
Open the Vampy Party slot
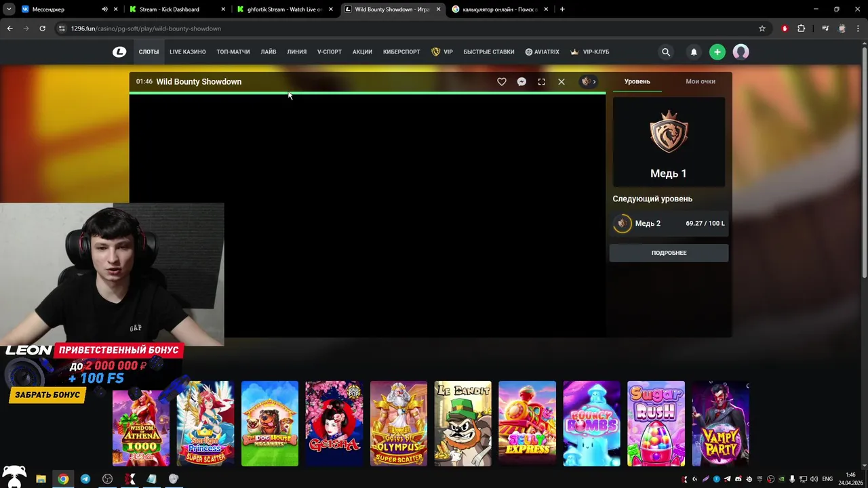pyautogui.click(x=721, y=424)
